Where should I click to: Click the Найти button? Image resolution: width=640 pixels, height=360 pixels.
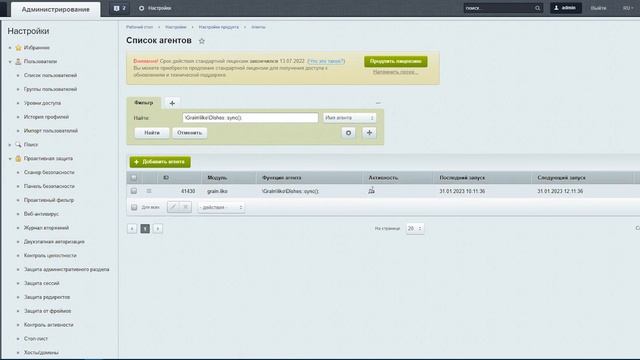152,133
